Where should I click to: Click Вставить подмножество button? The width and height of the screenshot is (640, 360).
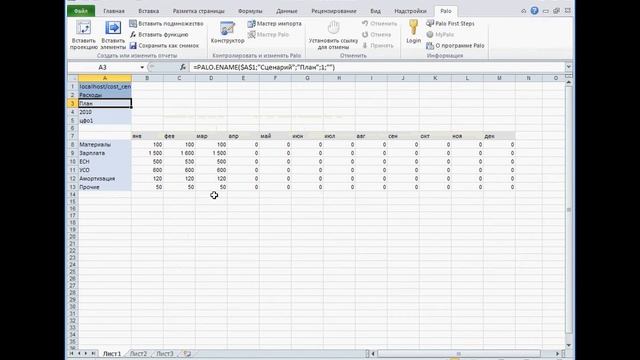click(166, 24)
